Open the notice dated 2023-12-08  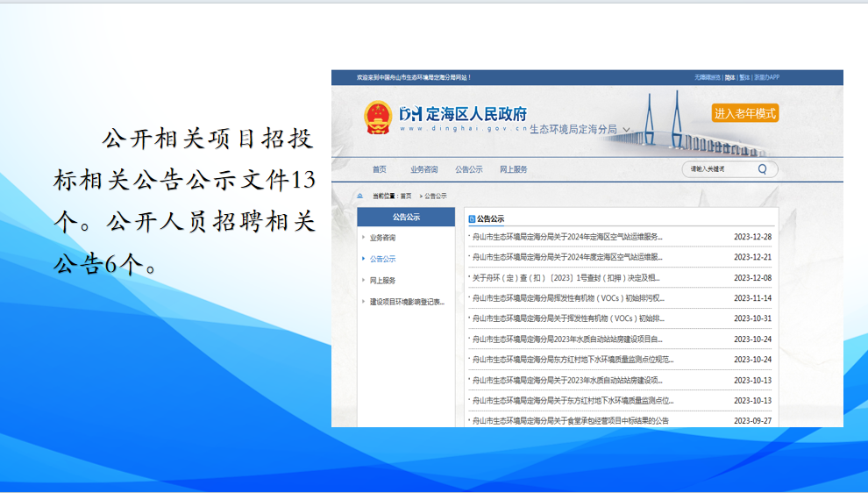click(x=566, y=278)
